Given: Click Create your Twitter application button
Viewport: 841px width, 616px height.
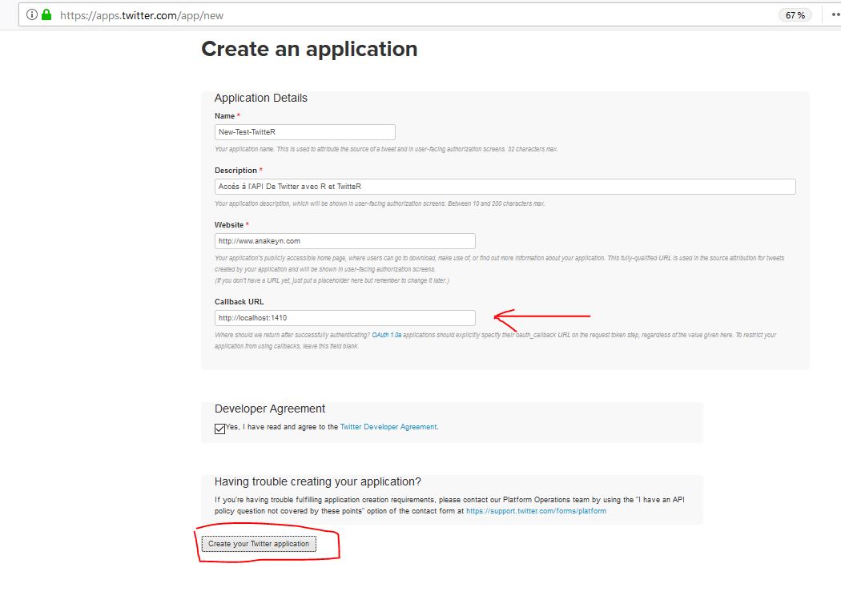Looking at the screenshot, I should click(259, 544).
